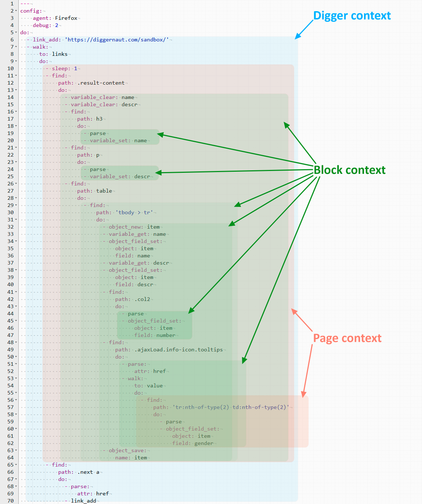Click the 'number' field value
The image size is (422, 504).
click(166, 335)
